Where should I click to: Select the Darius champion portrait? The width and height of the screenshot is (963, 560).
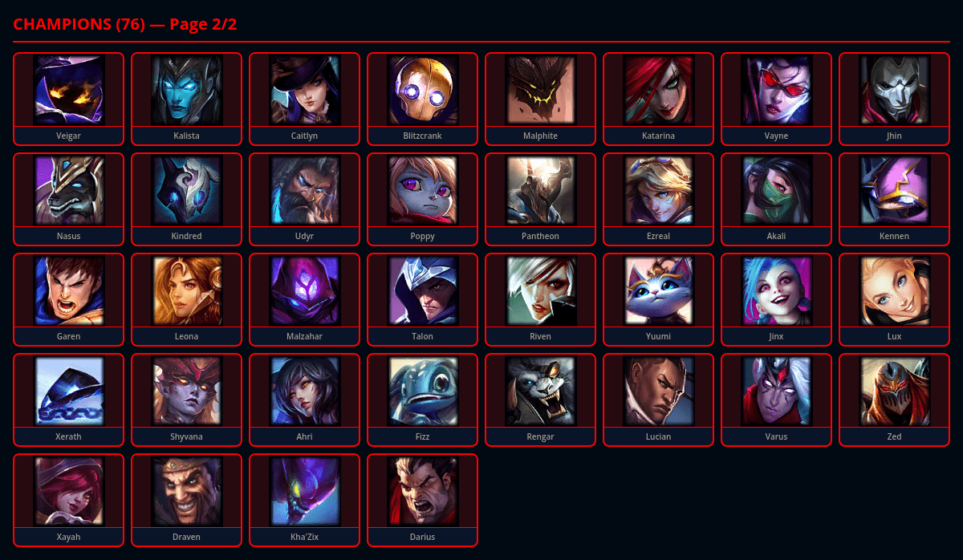coord(422,491)
